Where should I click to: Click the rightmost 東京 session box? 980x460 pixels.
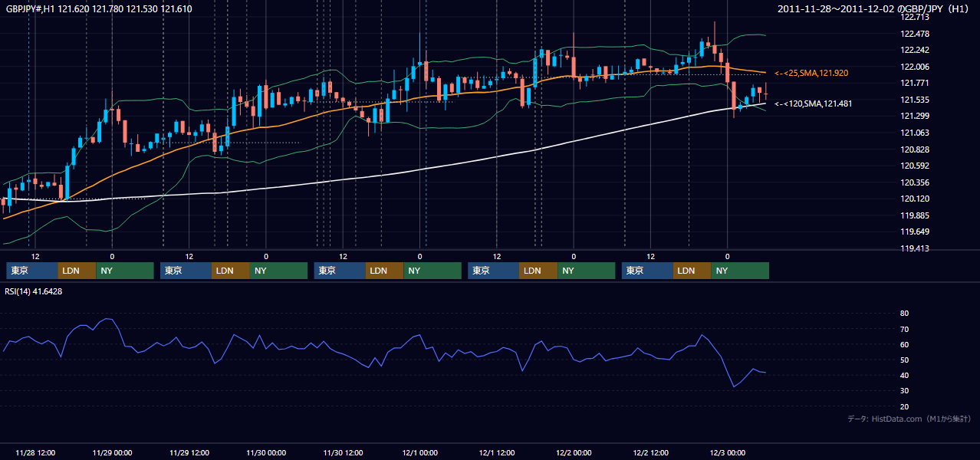647,271
